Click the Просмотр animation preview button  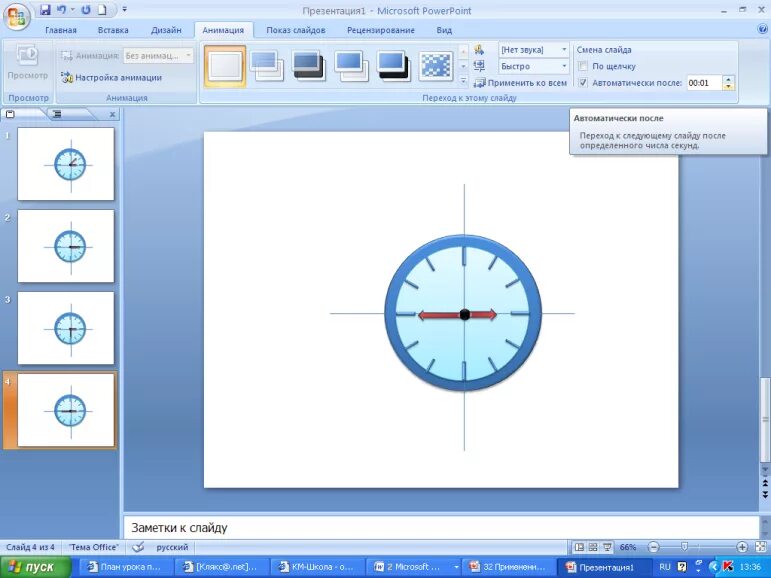tap(28, 63)
